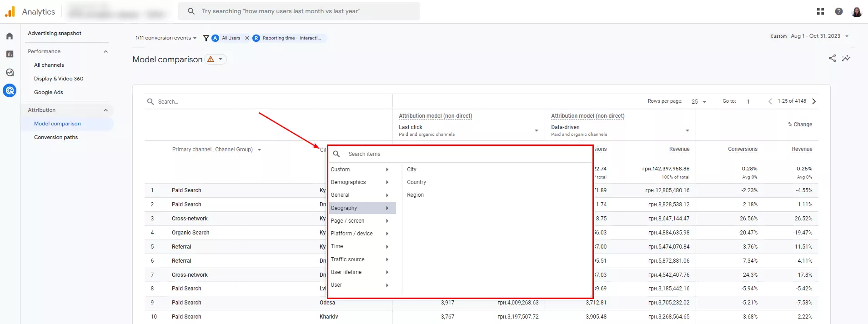Click the table search magnifier icon
Viewport: 868px width, 324px height.
151,101
